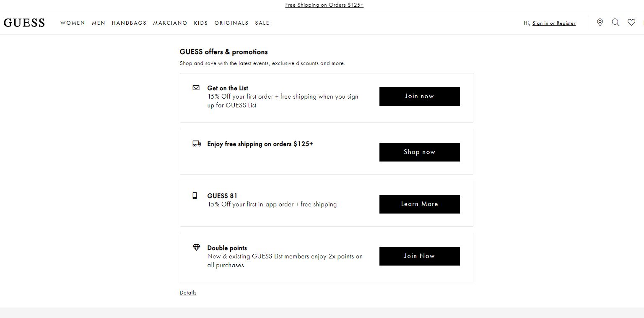This screenshot has height=318, width=644.
Task: Click the envelope icon beside Get on the List
Action: 196,88
